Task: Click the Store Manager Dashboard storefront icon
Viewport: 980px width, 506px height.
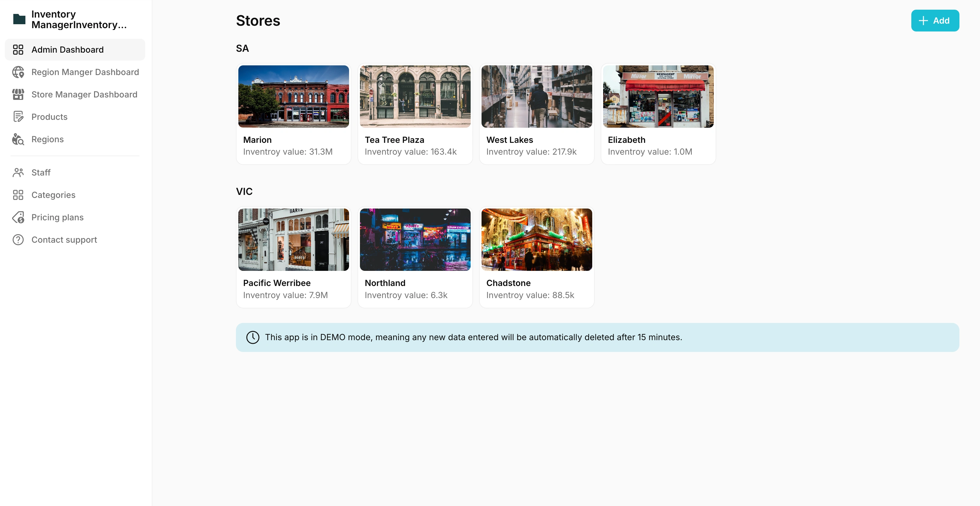Action: (x=18, y=94)
